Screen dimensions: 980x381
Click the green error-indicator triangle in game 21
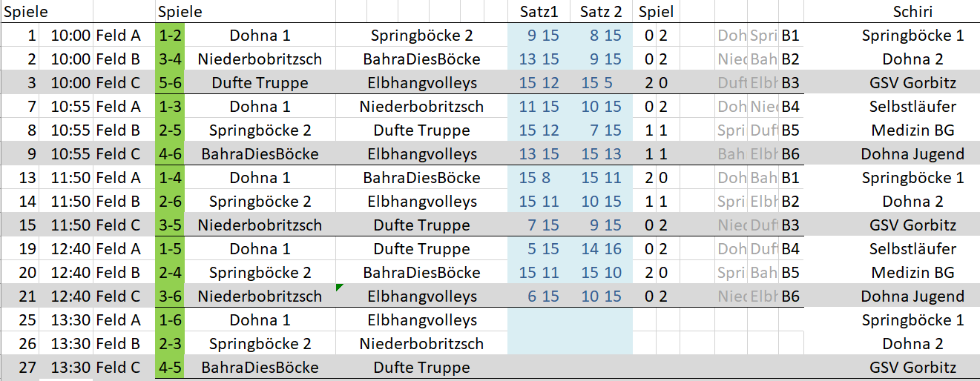coord(339,288)
